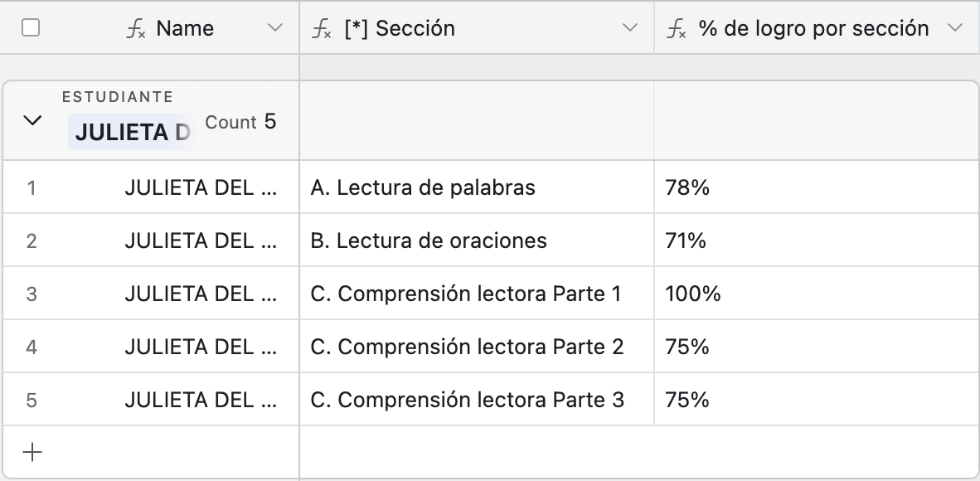
Task: Select the JULIETA group label chip
Action: pyautogui.click(x=131, y=132)
